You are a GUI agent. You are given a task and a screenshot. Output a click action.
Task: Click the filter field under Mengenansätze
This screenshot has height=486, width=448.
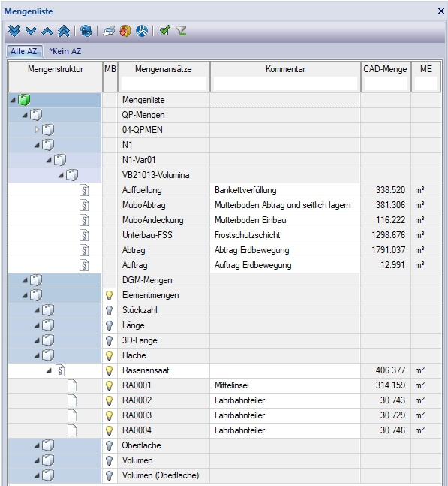click(x=164, y=83)
